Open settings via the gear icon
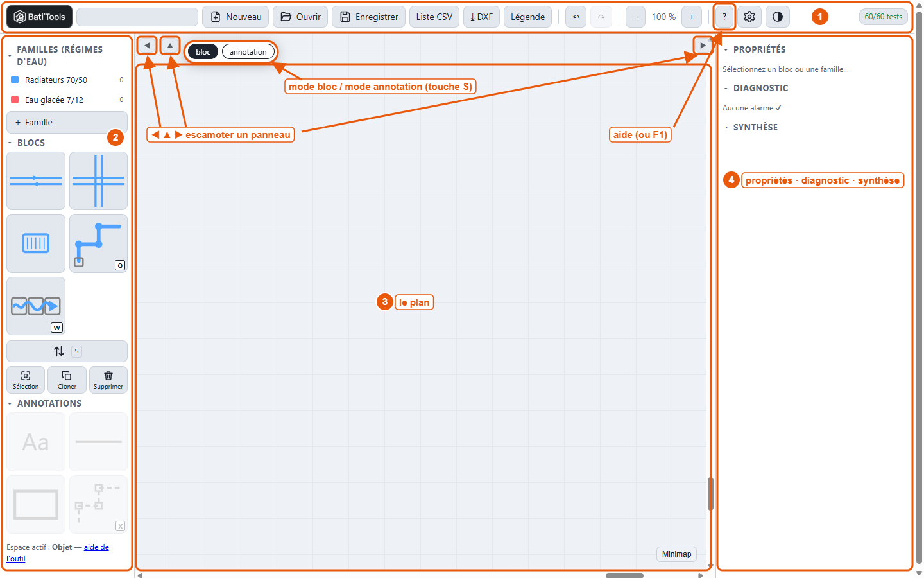This screenshot has width=924, height=578. tap(749, 17)
